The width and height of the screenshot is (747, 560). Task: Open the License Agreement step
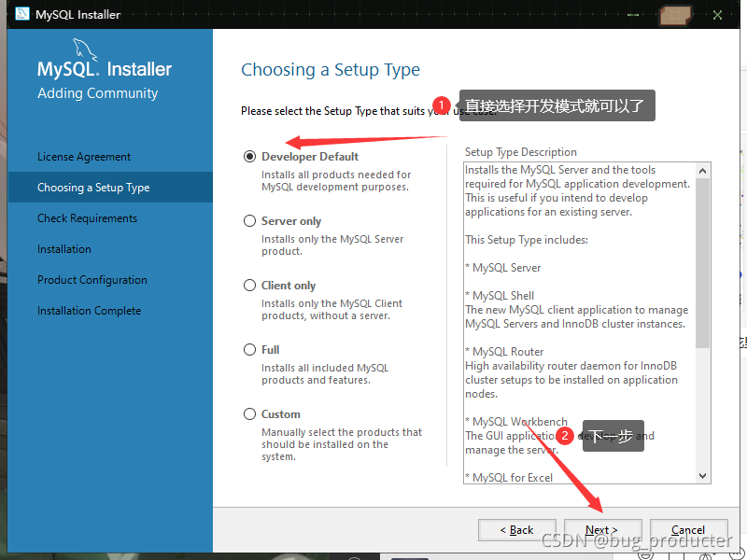84,157
